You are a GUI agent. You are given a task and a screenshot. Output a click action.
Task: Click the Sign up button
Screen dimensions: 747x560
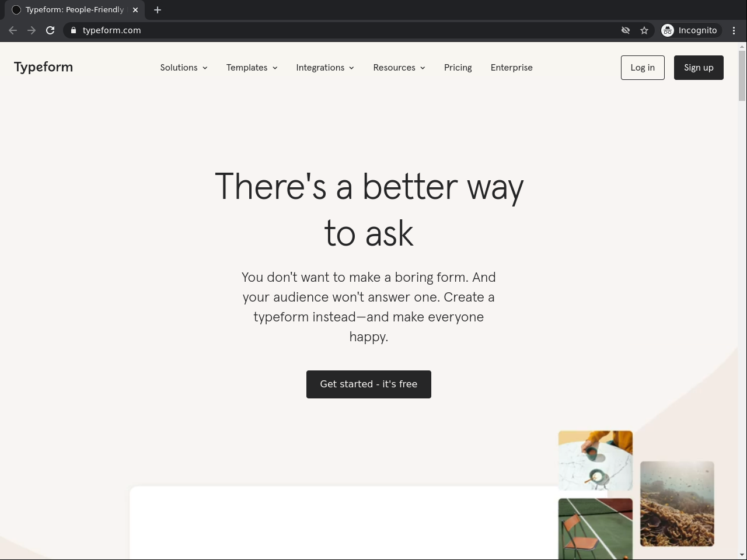(x=699, y=68)
